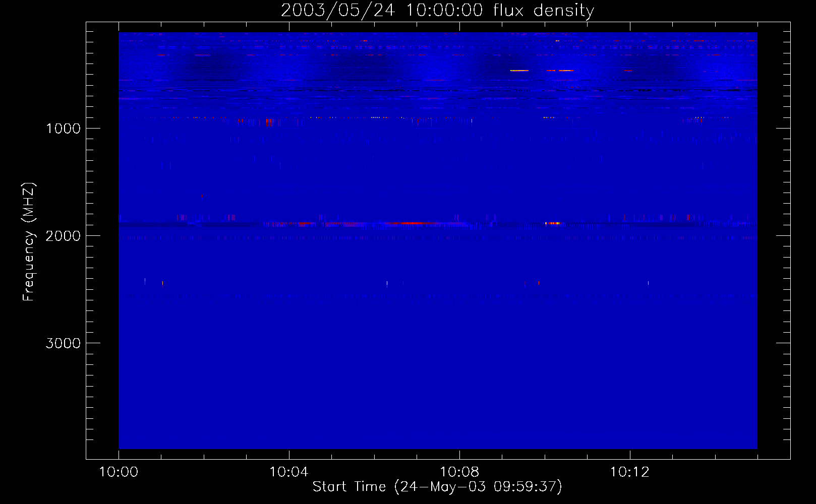
Task: Click the 'Start Time (24-May-03 09:59:37)' label
Action: 437,487
